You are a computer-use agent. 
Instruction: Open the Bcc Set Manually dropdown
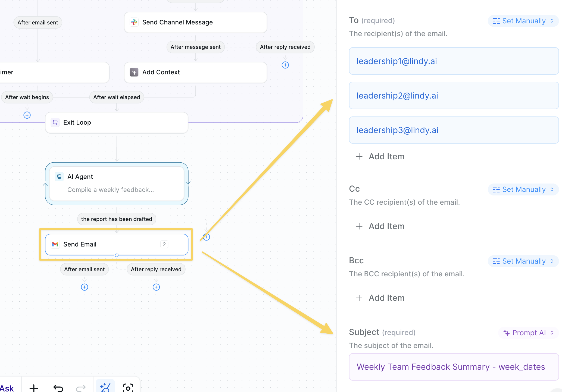pos(523,261)
